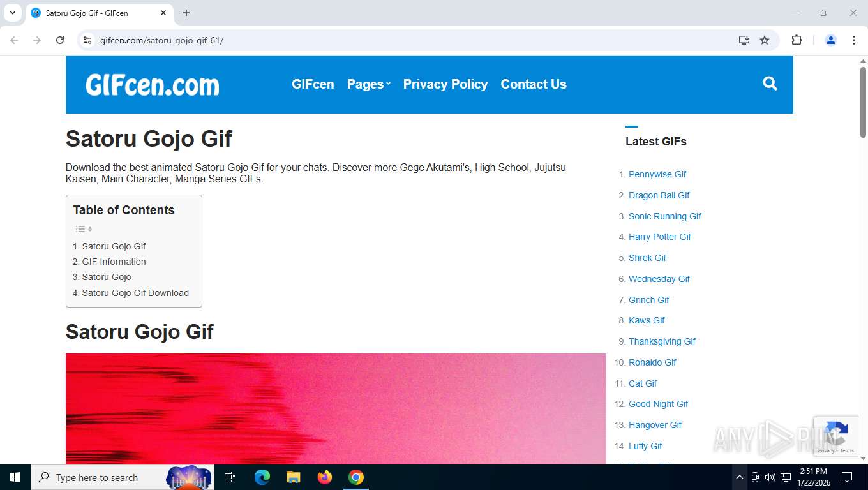Close the Satoru Gojo Gif tab

point(163,13)
